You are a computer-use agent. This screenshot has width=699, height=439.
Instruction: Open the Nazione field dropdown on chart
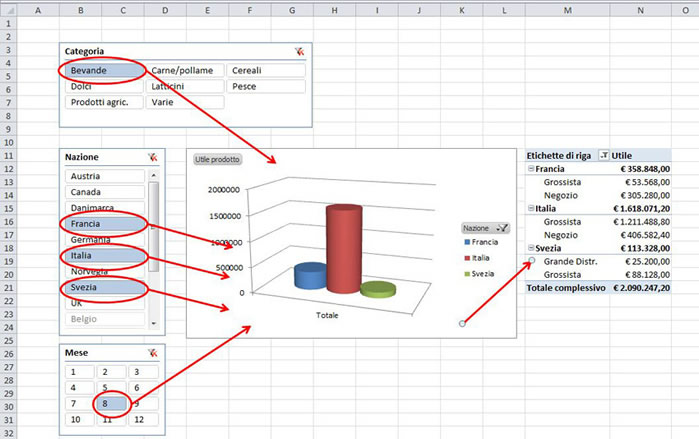coord(503,228)
